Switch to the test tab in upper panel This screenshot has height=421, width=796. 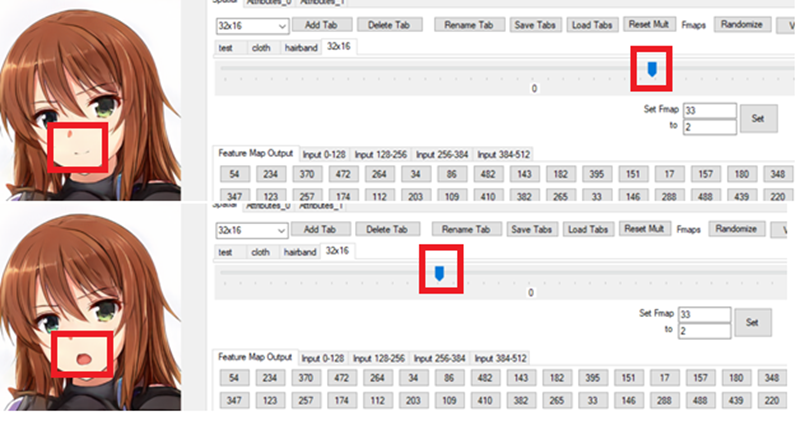click(226, 48)
